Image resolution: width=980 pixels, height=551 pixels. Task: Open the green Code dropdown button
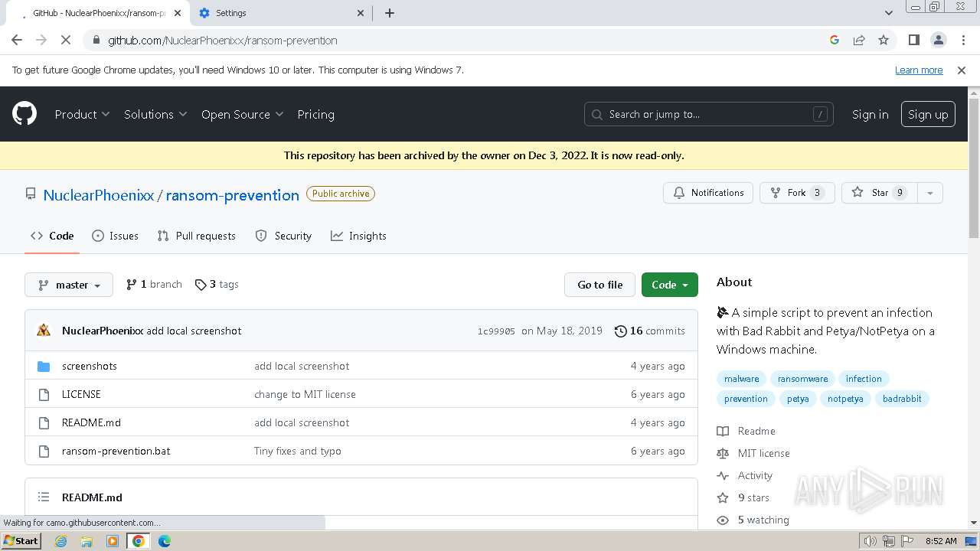[x=670, y=285]
